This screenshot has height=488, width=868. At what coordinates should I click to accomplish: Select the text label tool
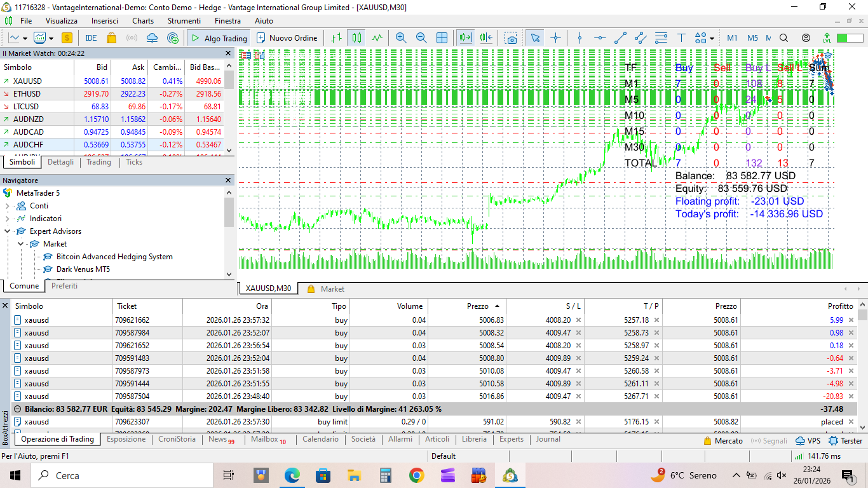click(682, 38)
